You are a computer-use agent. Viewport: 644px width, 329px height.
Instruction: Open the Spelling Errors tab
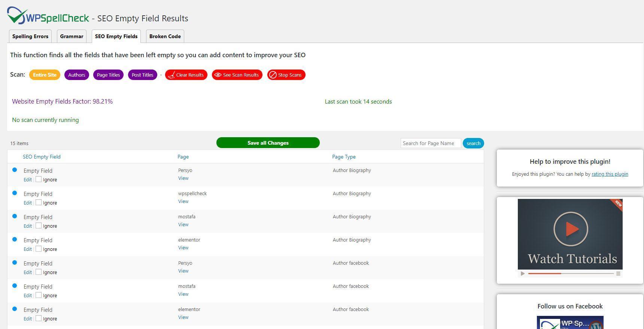[x=30, y=36]
